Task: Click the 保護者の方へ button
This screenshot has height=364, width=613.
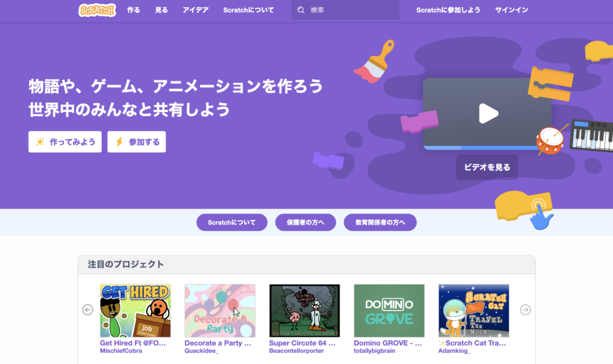Action: pyautogui.click(x=305, y=223)
